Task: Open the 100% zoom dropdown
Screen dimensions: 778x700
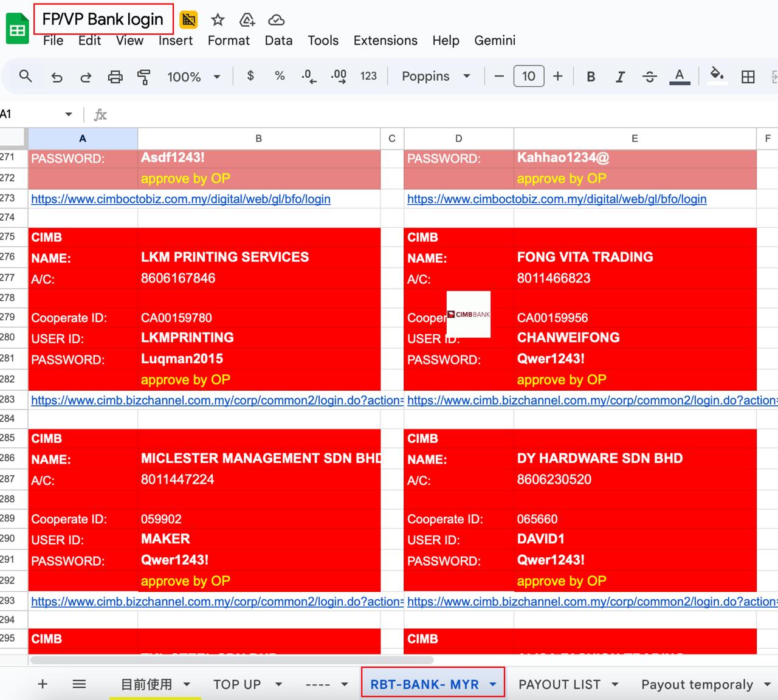Action: [x=193, y=77]
